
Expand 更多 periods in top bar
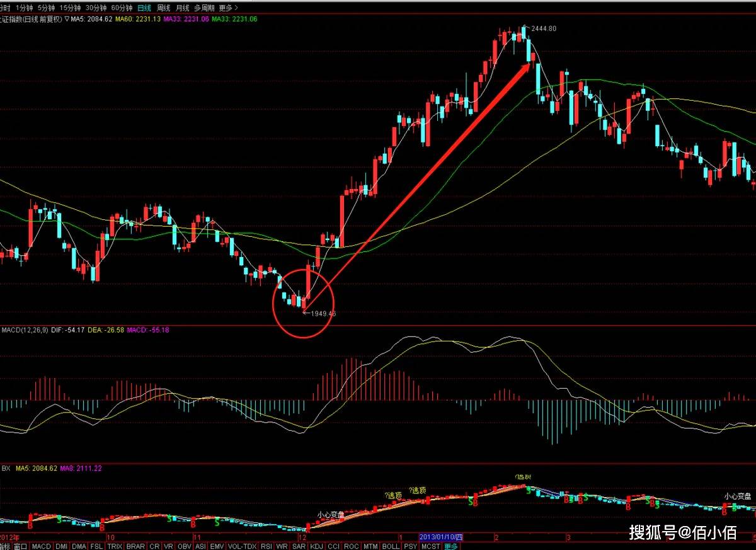click(227, 8)
